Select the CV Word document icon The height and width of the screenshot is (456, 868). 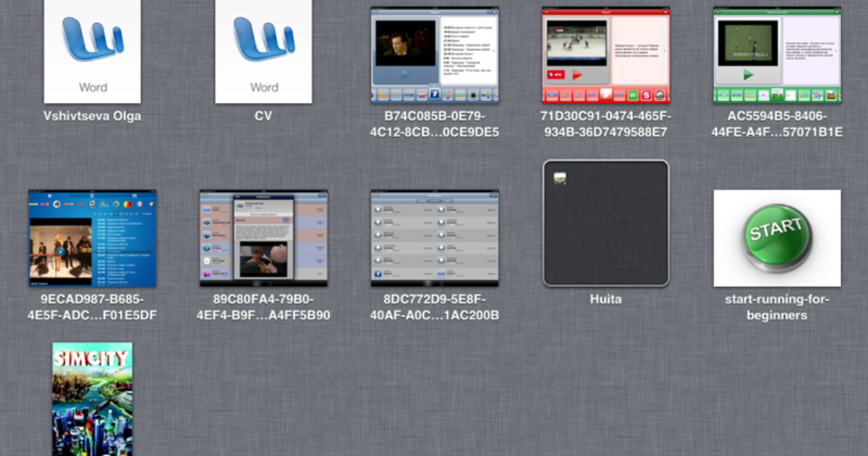pos(263,51)
